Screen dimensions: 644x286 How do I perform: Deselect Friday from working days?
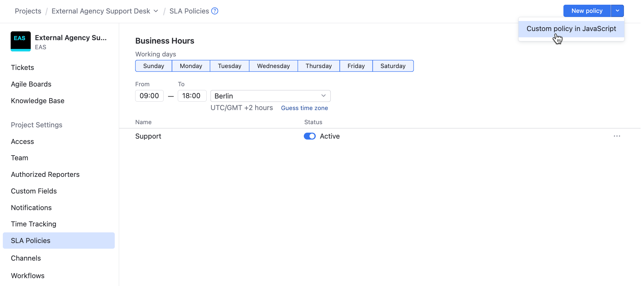356,66
